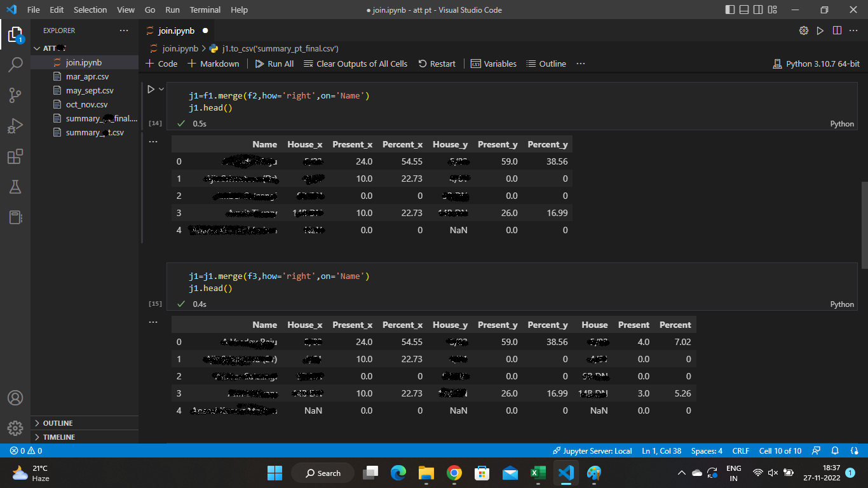Open the Terminal menu
This screenshot has width=868, height=488.
coord(205,10)
